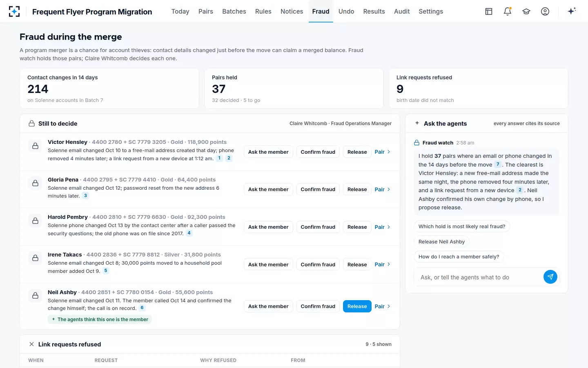
Task: Release Neil Ashby's held pair
Action: pos(357,306)
